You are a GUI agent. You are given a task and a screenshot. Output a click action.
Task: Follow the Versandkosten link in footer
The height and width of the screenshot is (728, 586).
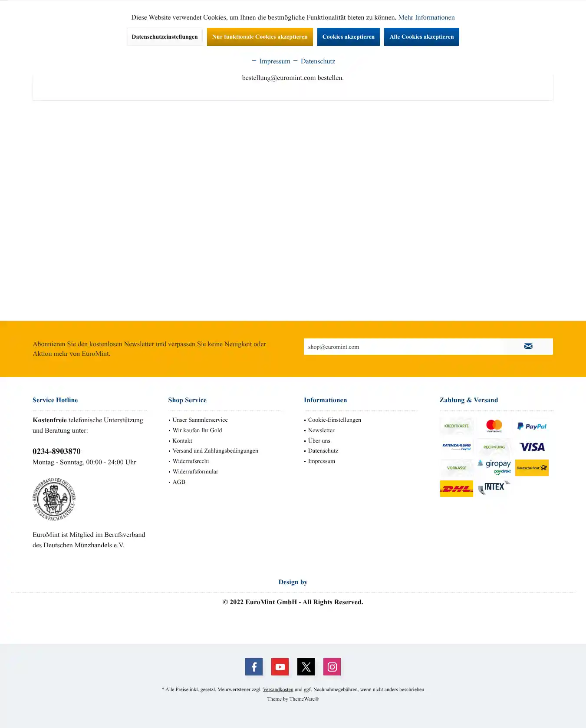click(278, 689)
